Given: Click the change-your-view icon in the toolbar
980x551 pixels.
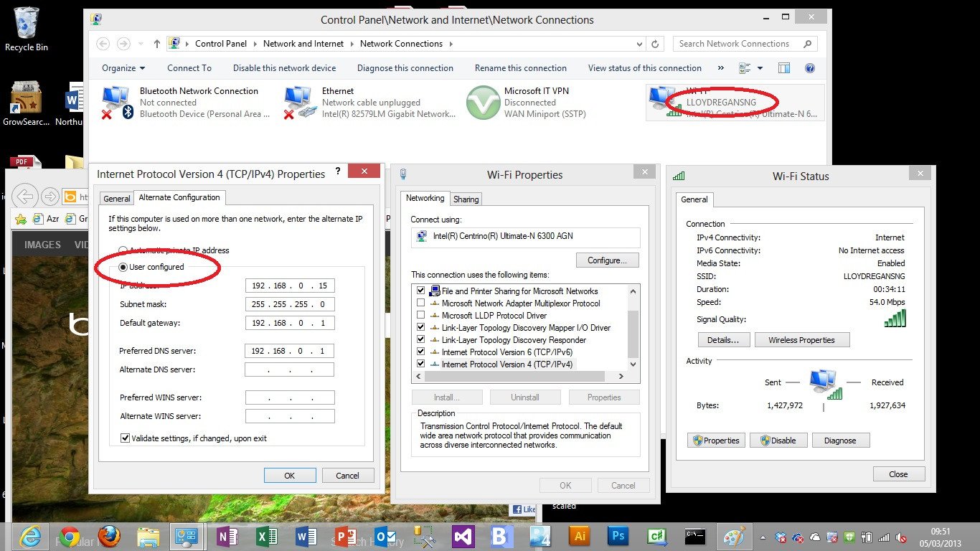Looking at the screenshot, I should [744, 68].
